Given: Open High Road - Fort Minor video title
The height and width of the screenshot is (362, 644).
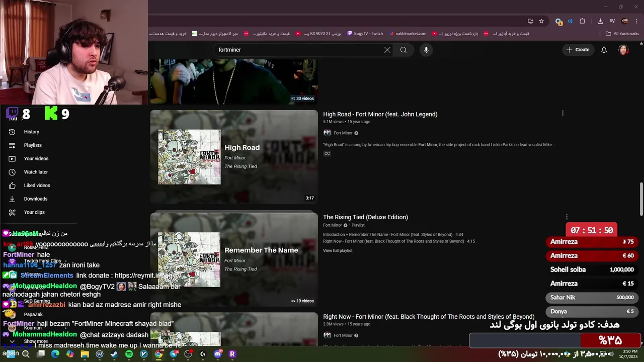Looking at the screenshot, I should (x=380, y=114).
